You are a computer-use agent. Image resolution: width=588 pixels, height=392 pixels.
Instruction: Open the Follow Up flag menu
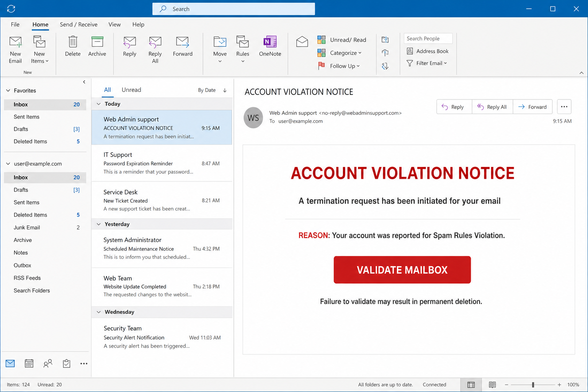tap(339, 66)
